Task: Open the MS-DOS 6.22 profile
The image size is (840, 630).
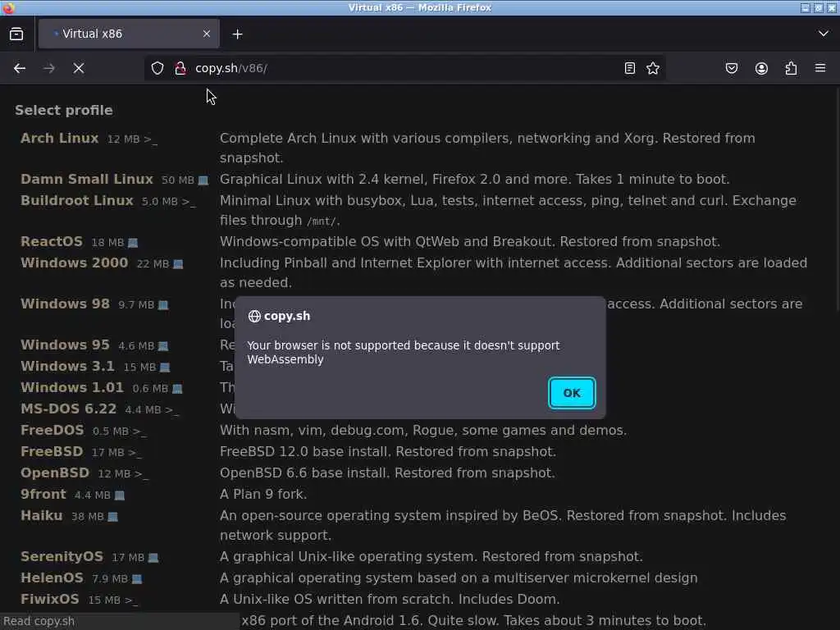Action: 69,409
